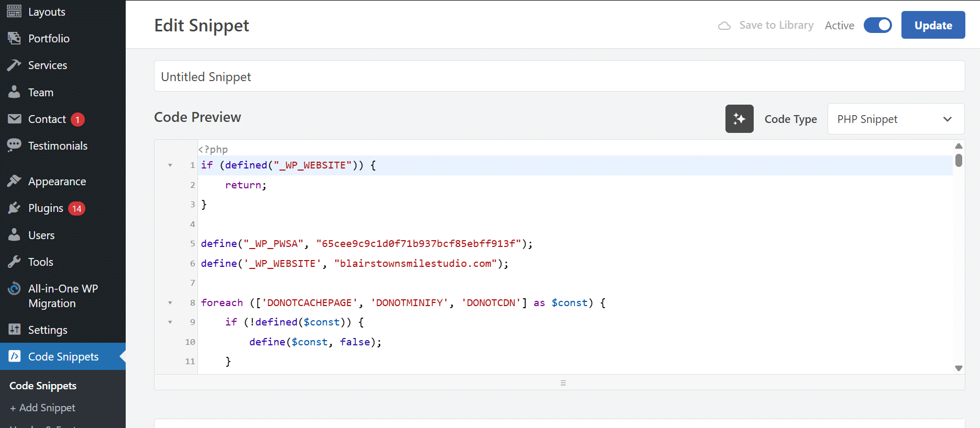980x428 pixels.
Task: Click the editor scroll up arrow
Action: (959, 146)
